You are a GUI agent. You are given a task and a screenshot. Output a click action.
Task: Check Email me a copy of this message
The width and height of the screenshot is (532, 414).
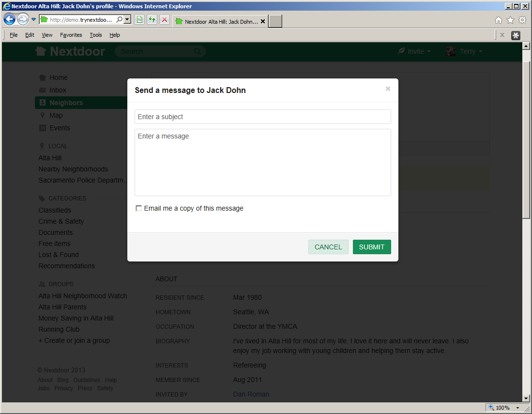tap(138, 208)
